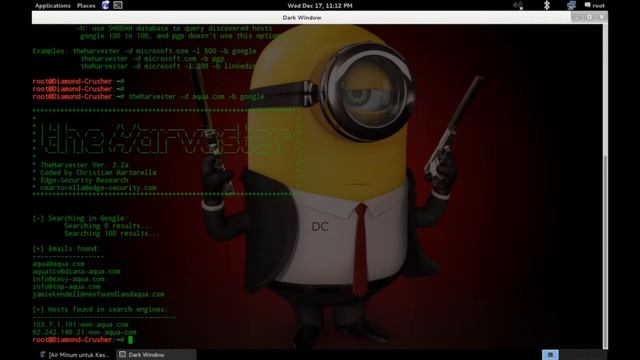
Task: Click the command 'theharvester -d aqua.com -b google'
Action: pyautogui.click(x=196, y=97)
